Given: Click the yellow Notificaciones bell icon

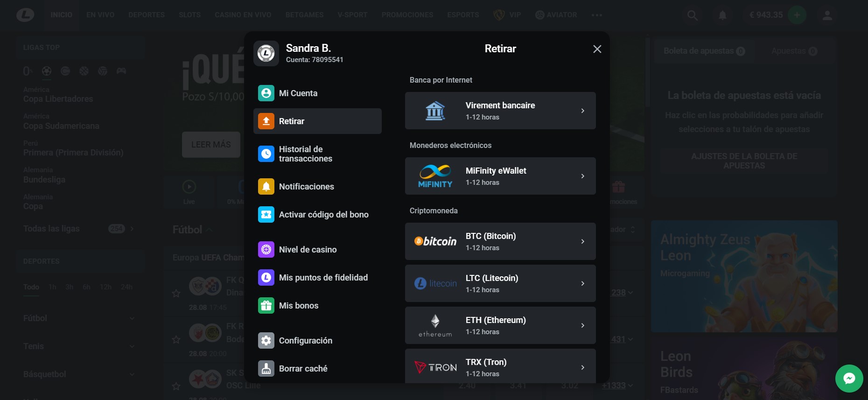Looking at the screenshot, I should tap(266, 187).
